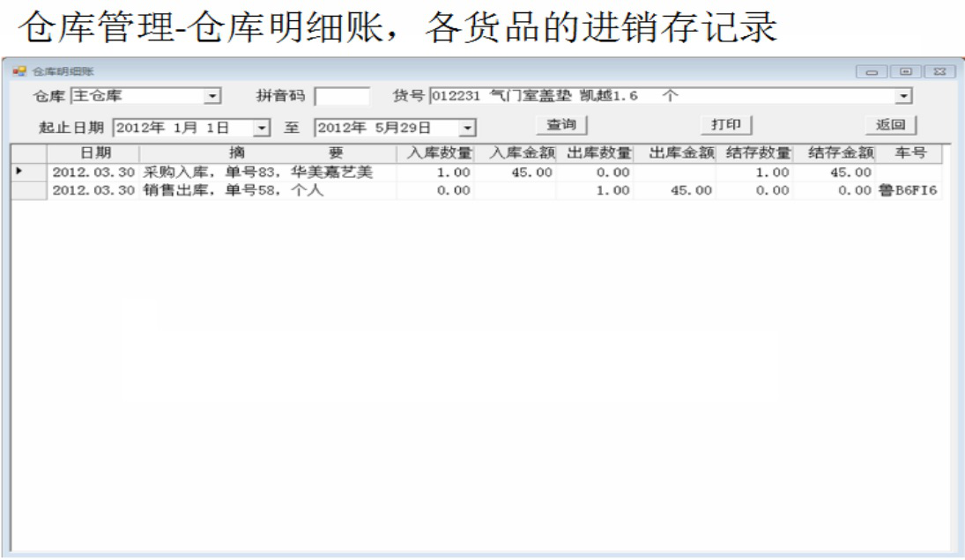The width and height of the screenshot is (965, 560).
Task: Maximize the 仓库明细账 window
Action: pos(905,72)
